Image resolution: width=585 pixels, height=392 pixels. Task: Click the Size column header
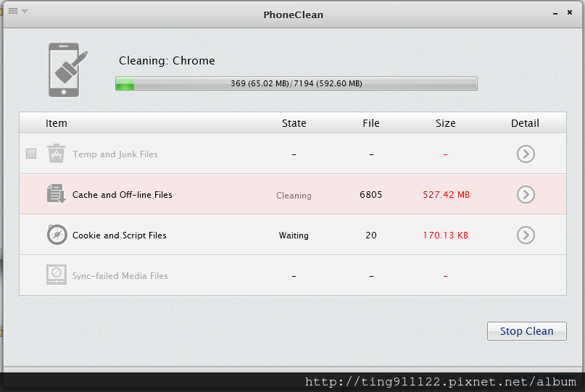click(x=446, y=123)
